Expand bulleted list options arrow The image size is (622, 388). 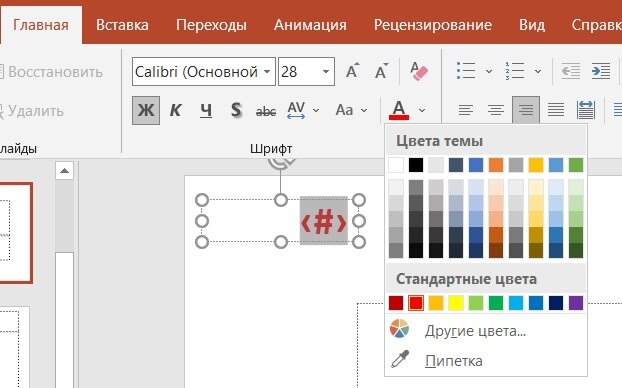[489, 72]
